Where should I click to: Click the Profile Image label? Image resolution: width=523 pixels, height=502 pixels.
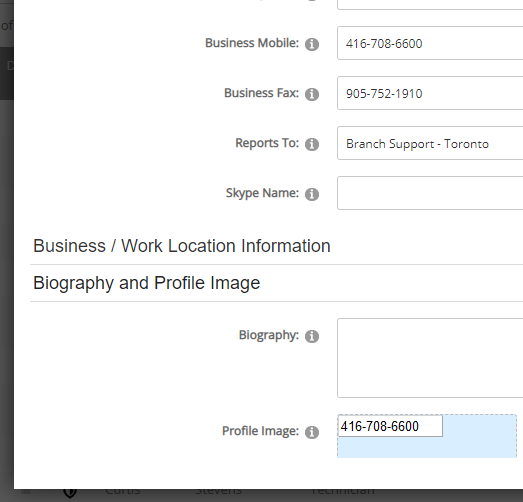click(260, 431)
